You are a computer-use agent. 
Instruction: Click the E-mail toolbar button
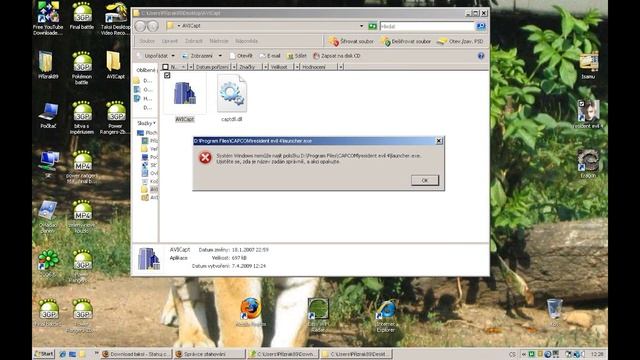click(270, 56)
